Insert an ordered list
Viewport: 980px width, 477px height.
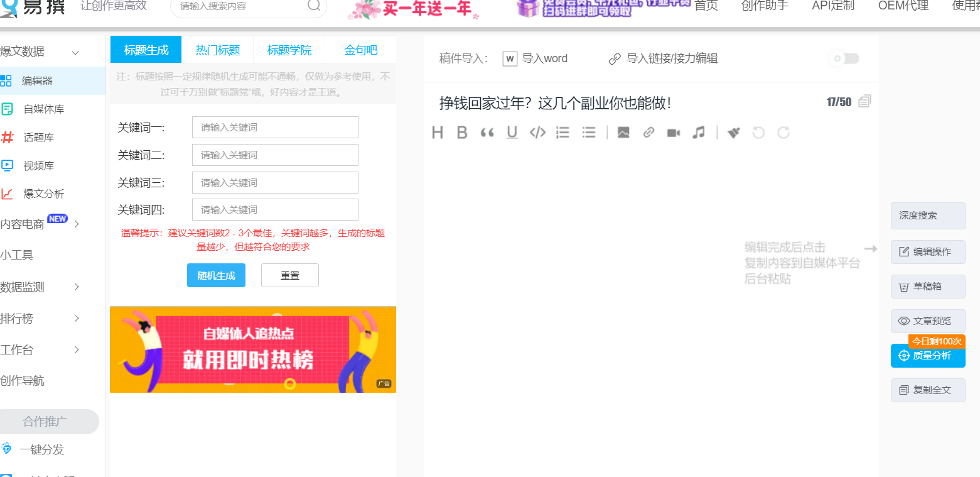point(562,133)
